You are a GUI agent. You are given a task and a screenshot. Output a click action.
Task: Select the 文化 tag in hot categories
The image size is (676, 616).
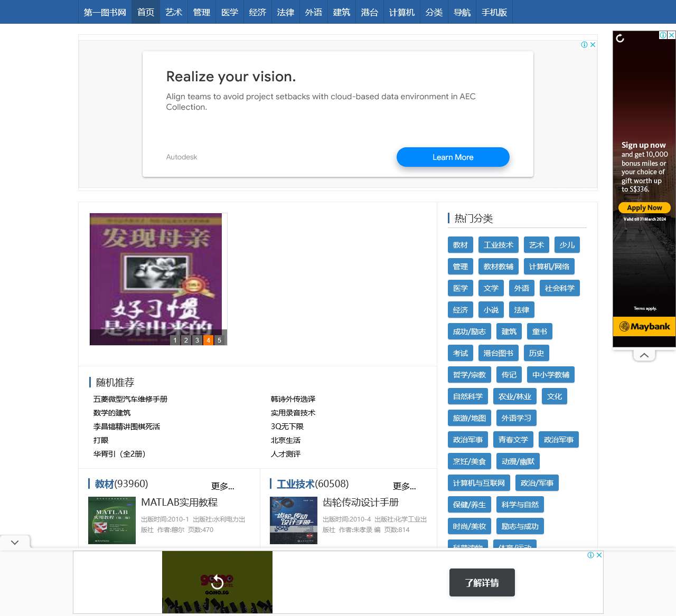(554, 396)
